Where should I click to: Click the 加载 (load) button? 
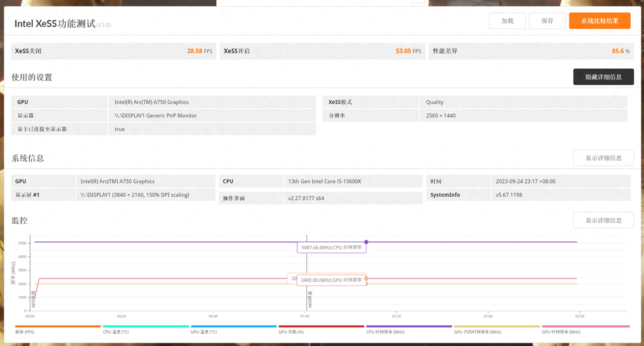click(507, 21)
